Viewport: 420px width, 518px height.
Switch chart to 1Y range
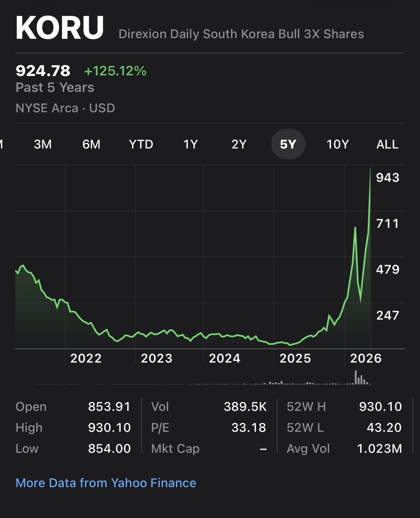pos(191,144)
